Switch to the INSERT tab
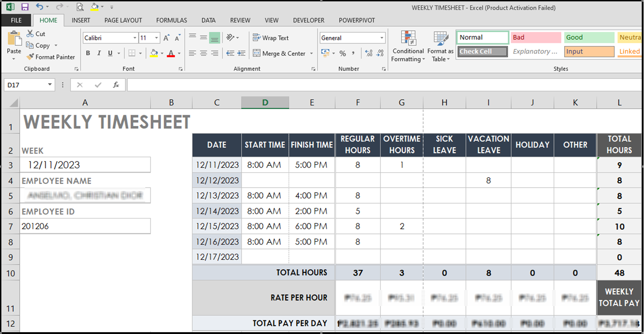This screenshot has height=334, width=644. coord(81,20)
